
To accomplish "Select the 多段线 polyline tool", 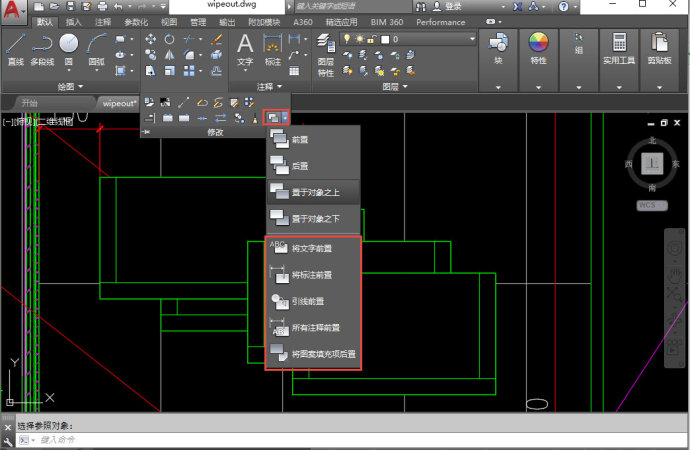I will click(x=42, y=50).
